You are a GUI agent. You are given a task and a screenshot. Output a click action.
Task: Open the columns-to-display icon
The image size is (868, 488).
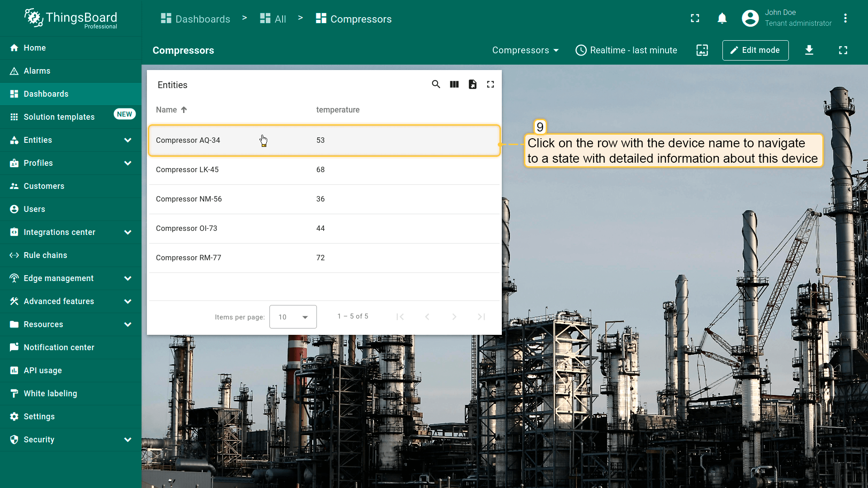click(454, 84)
